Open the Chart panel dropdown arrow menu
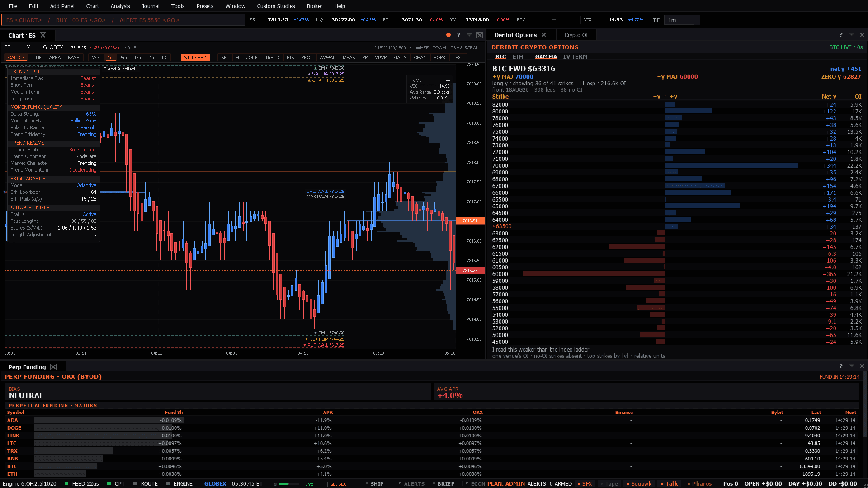Screen dimensions: 868x488 coord(469,35)
